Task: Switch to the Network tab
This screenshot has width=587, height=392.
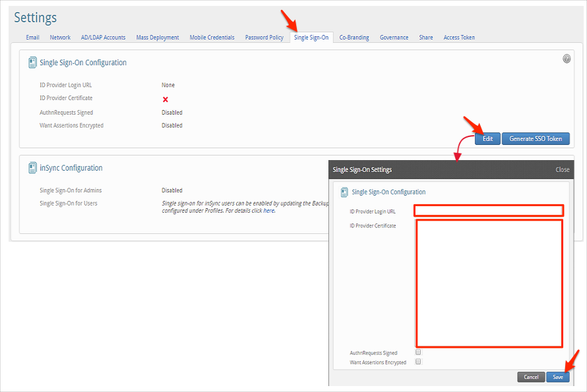Action: [x=60, y=38]
